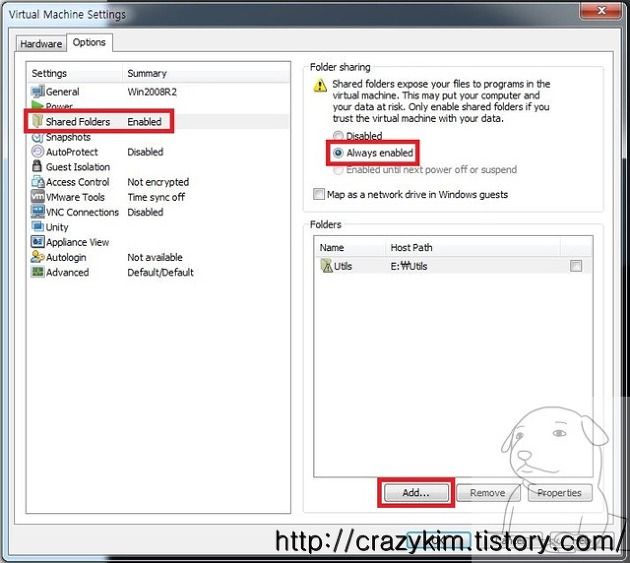
Task: Click the VNC Connections icon
Action: pos(37,211)
